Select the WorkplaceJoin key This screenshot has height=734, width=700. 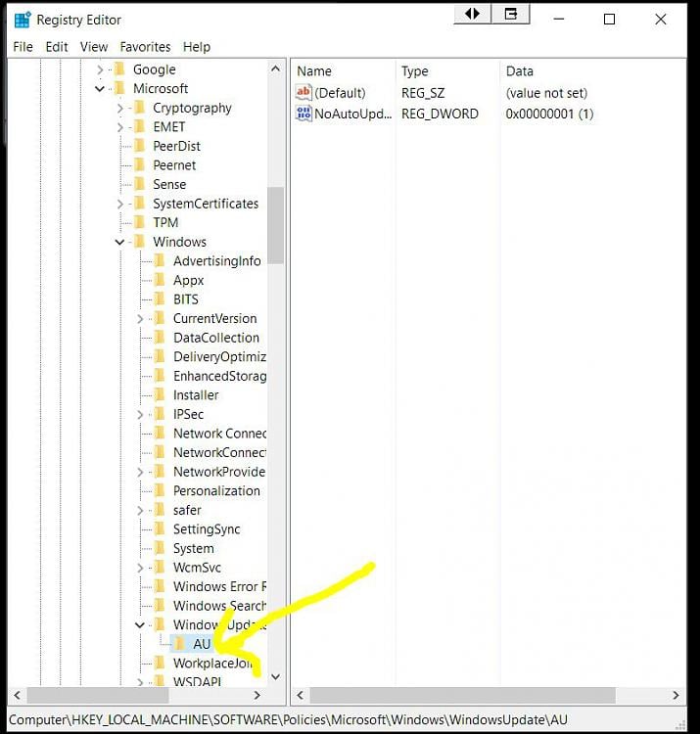[x=213, y=664]
